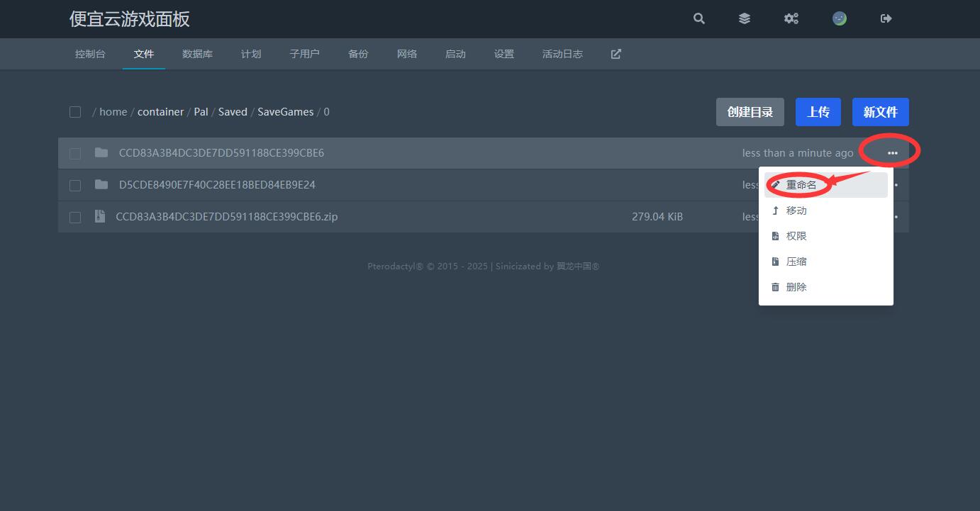Screen dimensions: 980x511
Task: Click folder icon of D5CDE8490E7F40C28EE18BED84EB9E24
Action: [101, 184]
